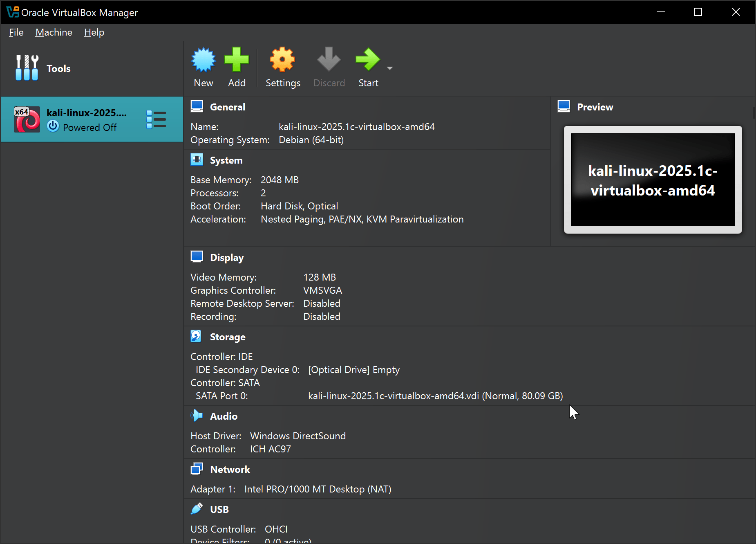Click the OHCI USB controller value
Image resolution: width=756 pixels, height=544 pixels.
tap(276, 529)
